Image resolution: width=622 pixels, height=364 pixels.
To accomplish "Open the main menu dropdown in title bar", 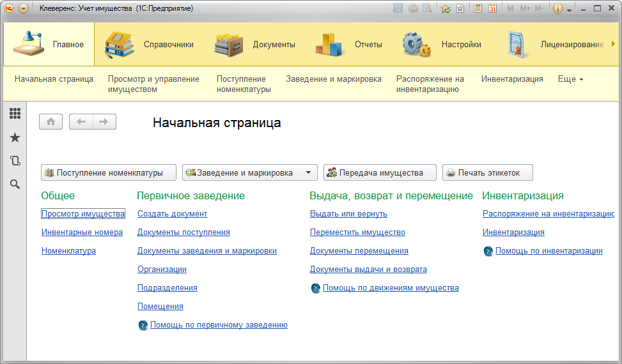I will pos(24,8).
